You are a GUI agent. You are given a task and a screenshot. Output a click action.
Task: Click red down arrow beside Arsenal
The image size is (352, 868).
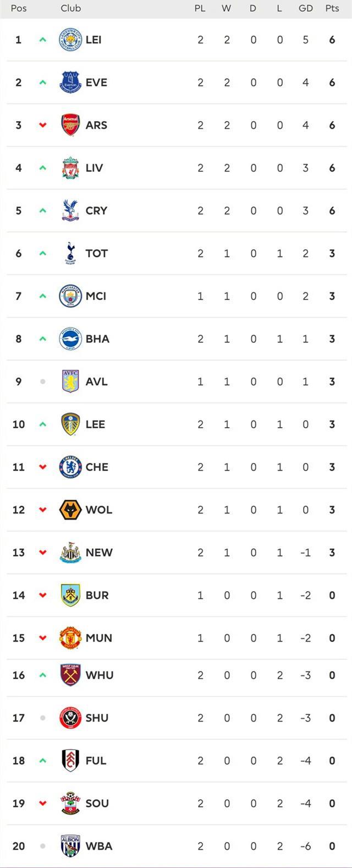click(42, 125)
